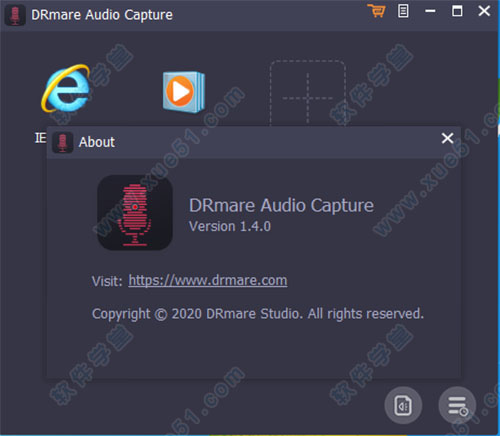500x436 pixels.
Task: Open the audio format settings button
Action: [403, 405]
